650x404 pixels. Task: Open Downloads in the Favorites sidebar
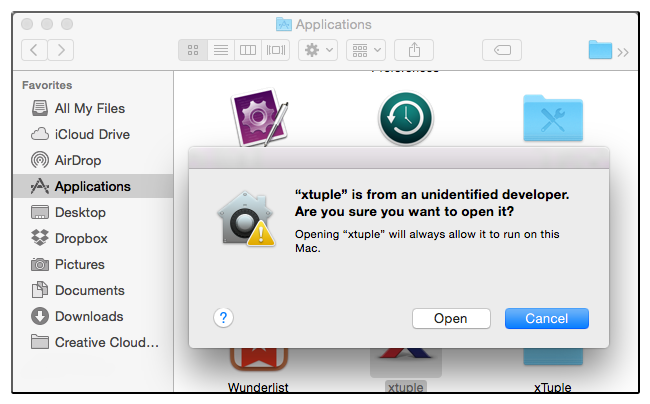coord(89,316)
